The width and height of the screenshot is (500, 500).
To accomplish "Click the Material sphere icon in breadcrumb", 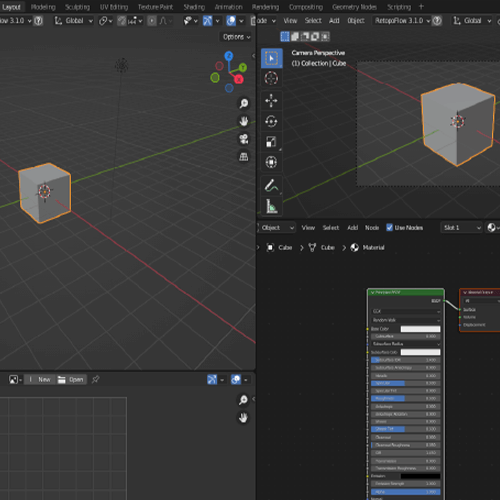I will pos(355,247).
